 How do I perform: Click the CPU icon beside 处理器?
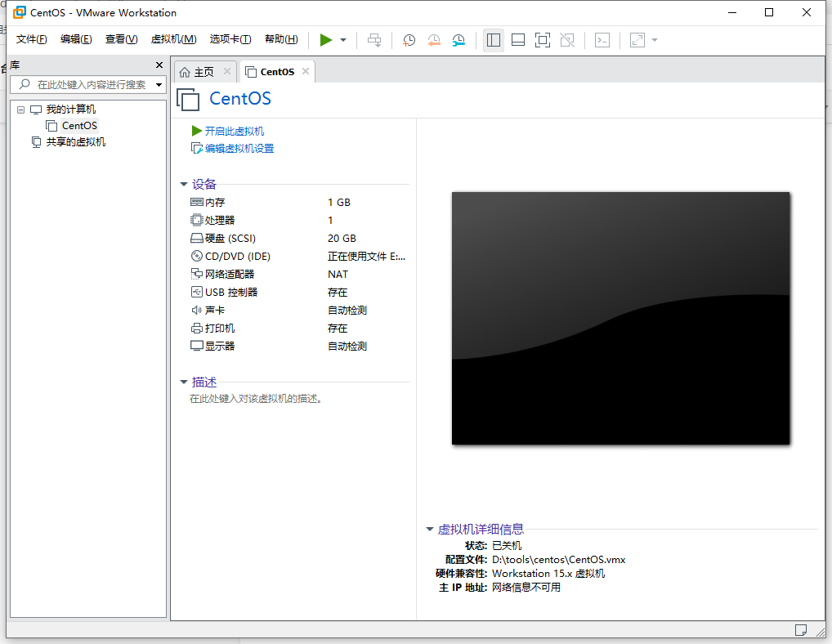[196, 220]
